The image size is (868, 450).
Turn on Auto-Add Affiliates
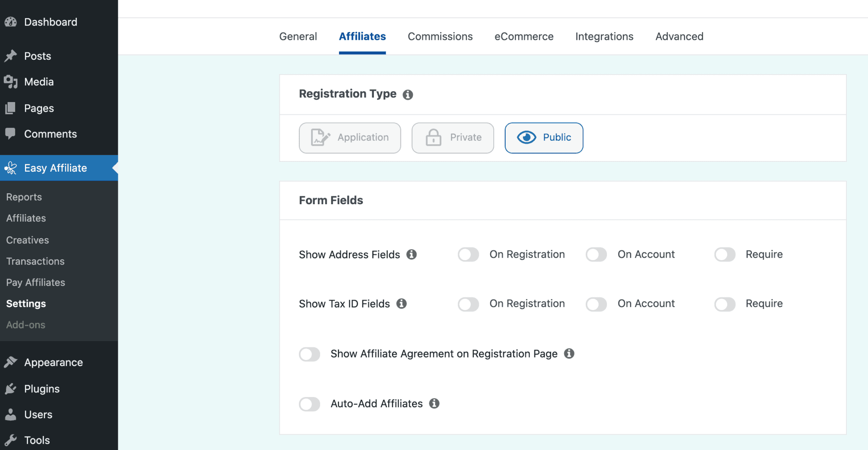click(309, 404)
